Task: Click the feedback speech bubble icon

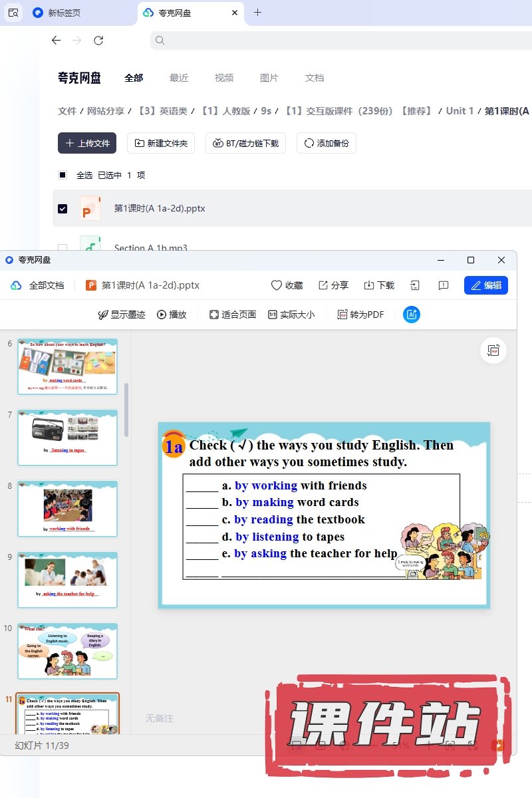Action: click(x=444, y=285)
